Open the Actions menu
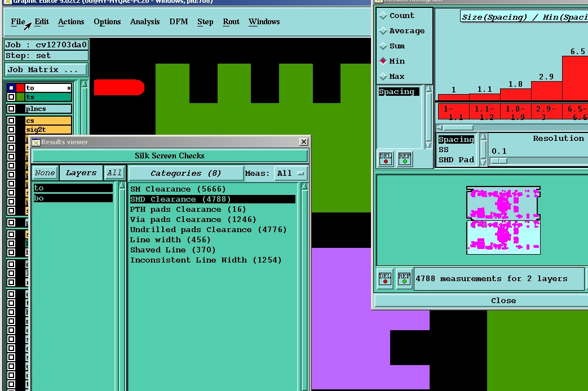This screenshot has height=391, width=588. point(71,22)
